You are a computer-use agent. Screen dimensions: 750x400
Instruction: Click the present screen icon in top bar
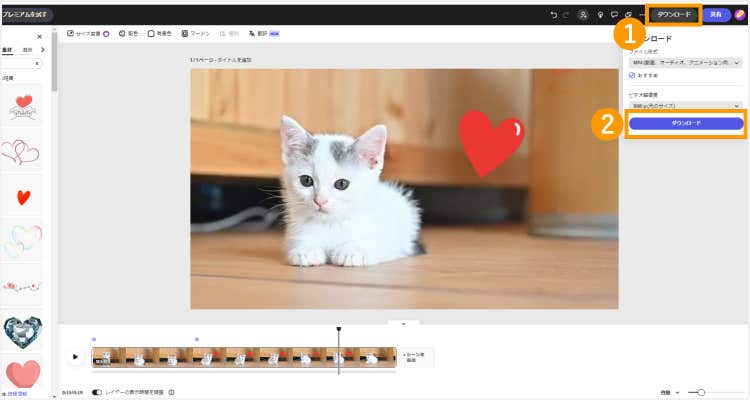[x=629, y=15]
